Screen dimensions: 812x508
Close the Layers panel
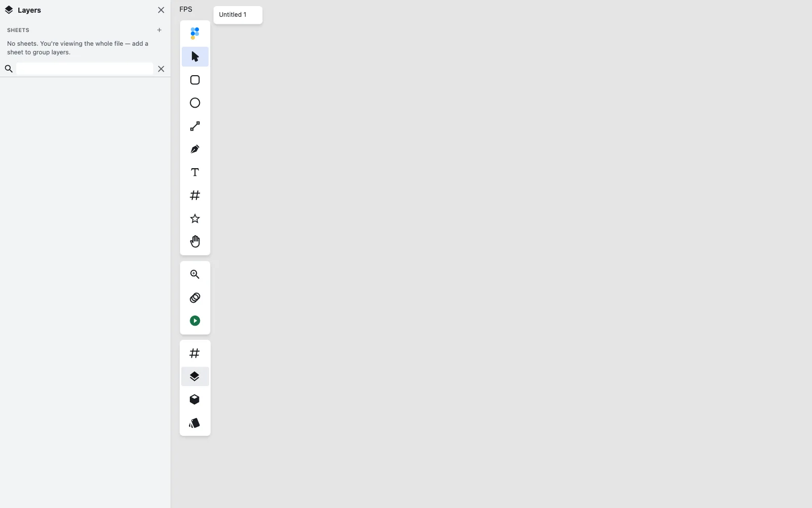[x=161, y=10]
